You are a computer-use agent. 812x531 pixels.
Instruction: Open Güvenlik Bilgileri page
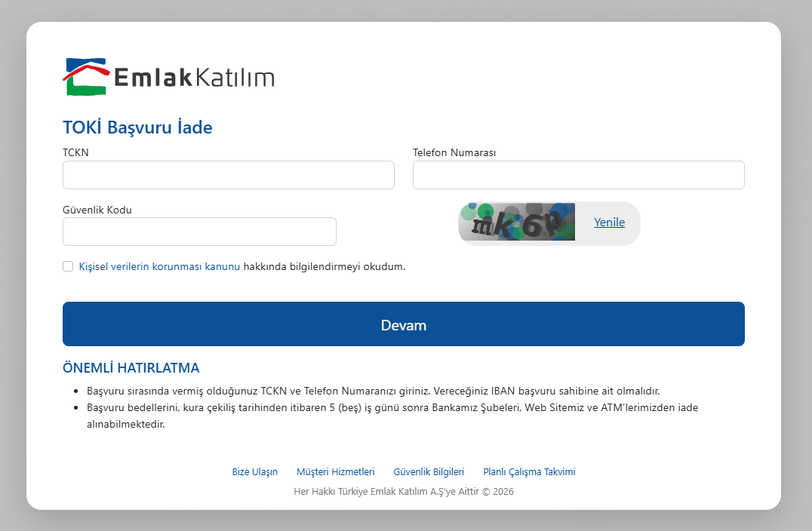click(429, 472)
